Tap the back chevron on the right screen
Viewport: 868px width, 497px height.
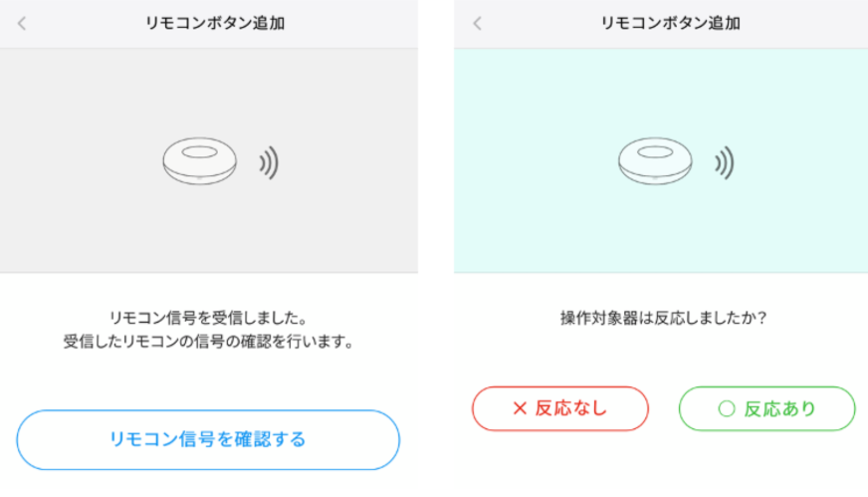click(x=478, y=24)
